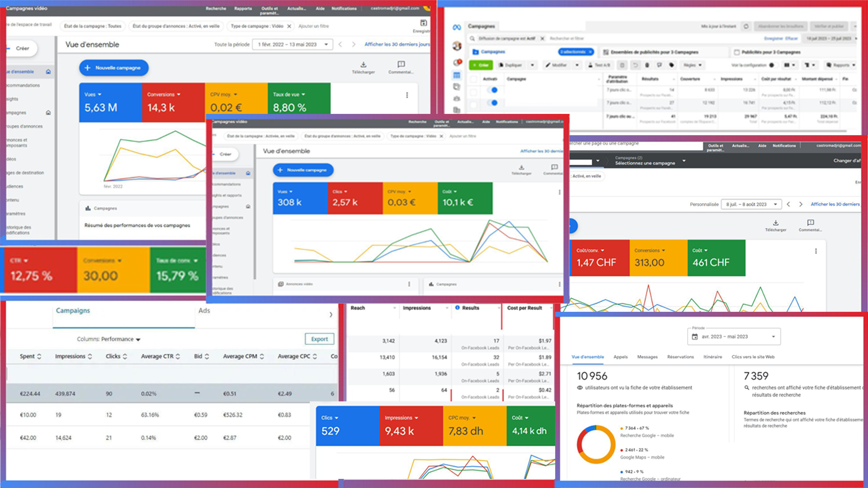Open the Appels tab
The height and width of the screenshot is (488, 868).
pyautogui.click(x=620, y=357)
